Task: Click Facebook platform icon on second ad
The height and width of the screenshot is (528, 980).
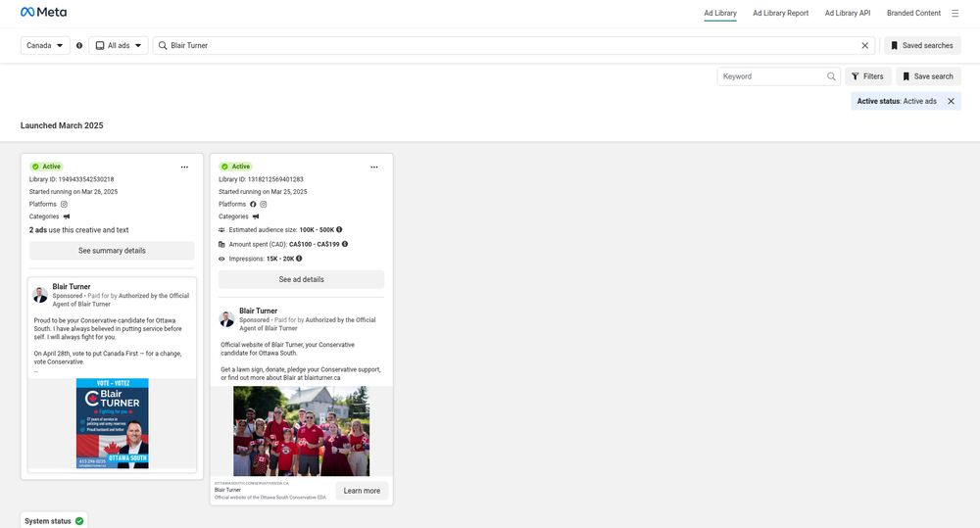Action: 253,205
